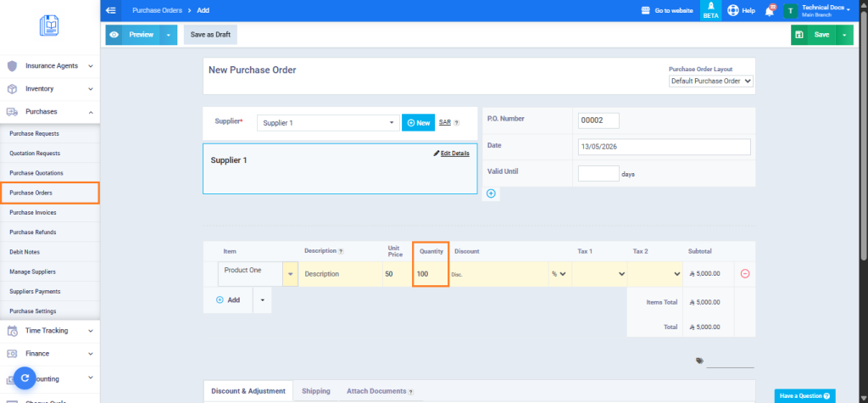This screenshot has height=403, width=868.
Task: Open the Go to website link
Action: (x=666, y=10)
